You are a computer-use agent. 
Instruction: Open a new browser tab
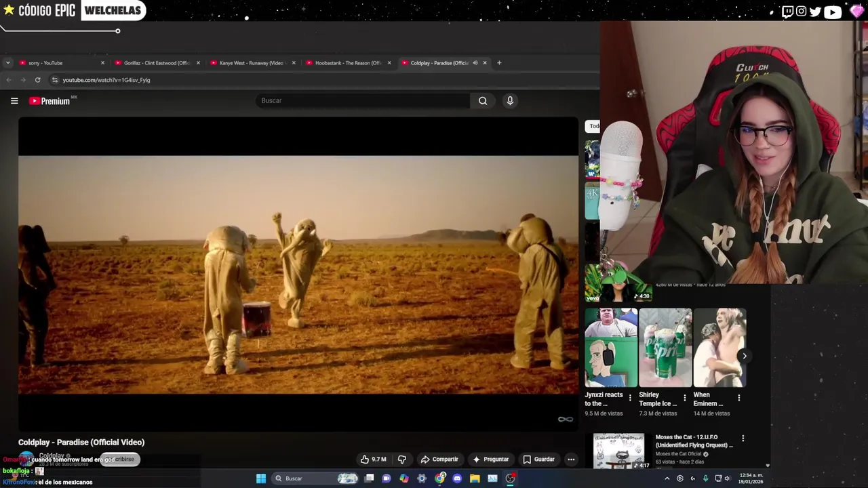coord(499,63)
